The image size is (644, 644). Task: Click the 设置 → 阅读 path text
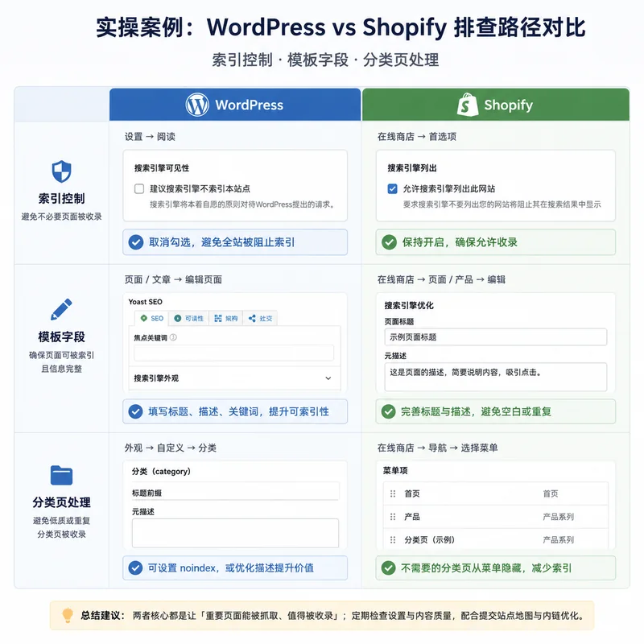[150, 137]
